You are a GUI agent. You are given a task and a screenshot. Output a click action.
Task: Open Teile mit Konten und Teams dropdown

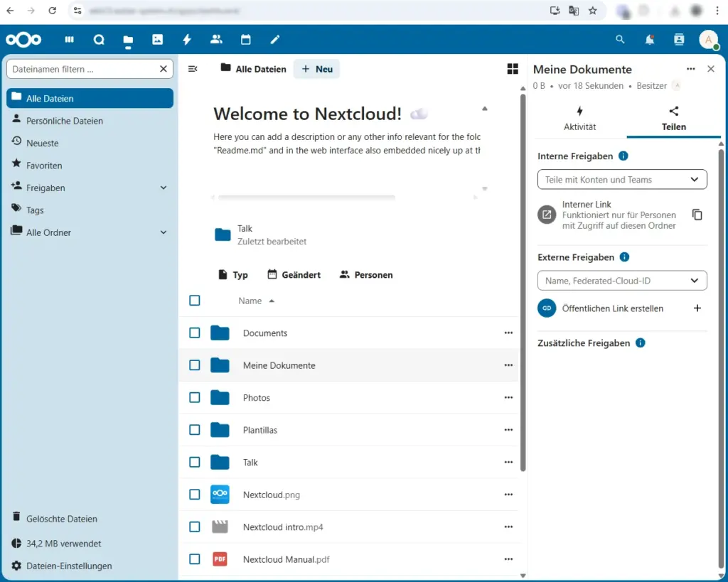click(x=622, y=180)
